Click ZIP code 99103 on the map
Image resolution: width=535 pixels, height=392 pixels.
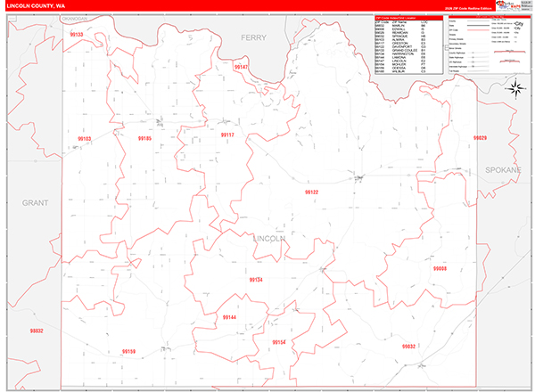[x=85, y=139]
